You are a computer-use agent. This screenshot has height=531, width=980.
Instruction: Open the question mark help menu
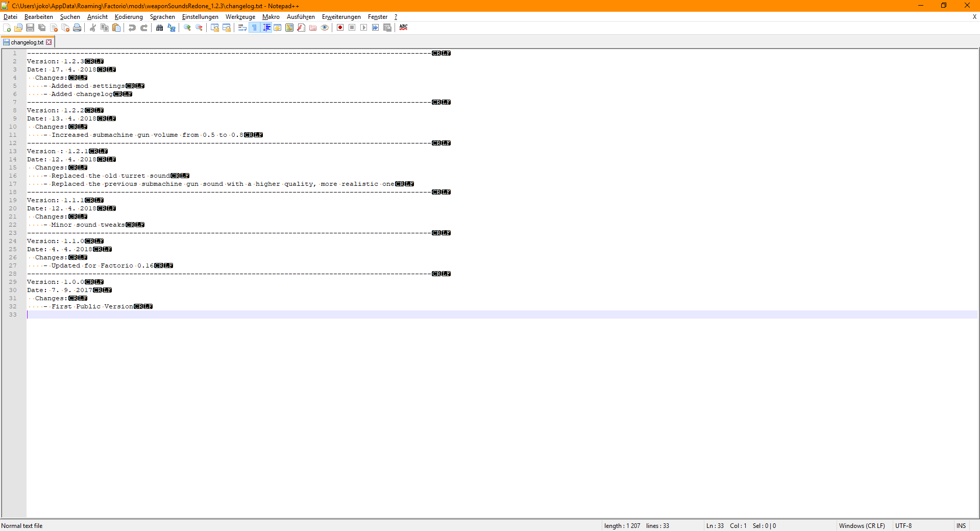[x=396, y=17]
